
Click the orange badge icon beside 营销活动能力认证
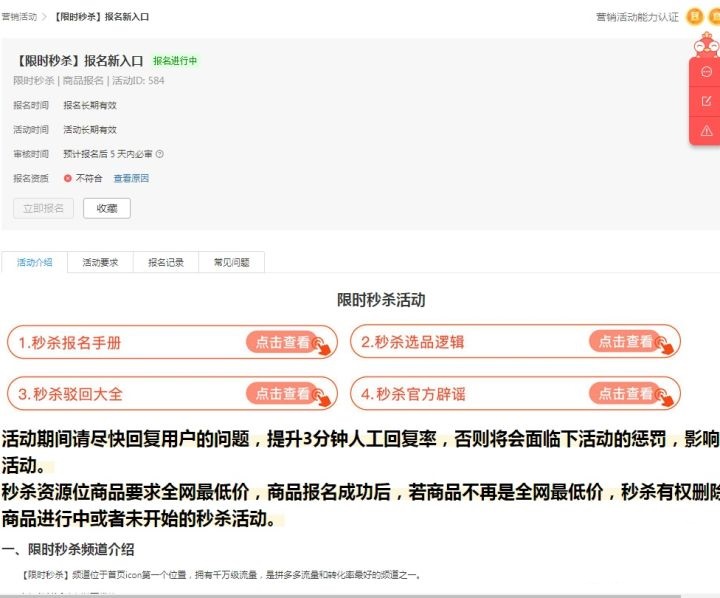(695, 17)
